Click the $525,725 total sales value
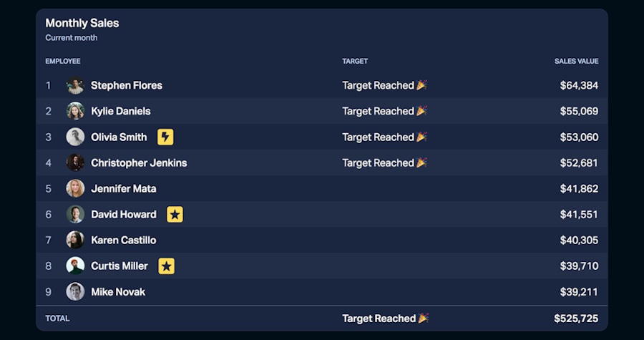Viewport: 644px width, 340px height. tap(576, 319)
